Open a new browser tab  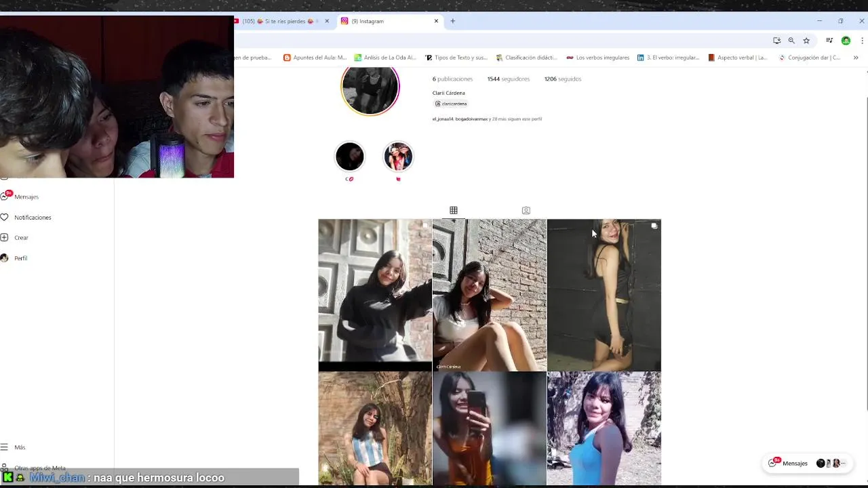[x=452, y=21]
